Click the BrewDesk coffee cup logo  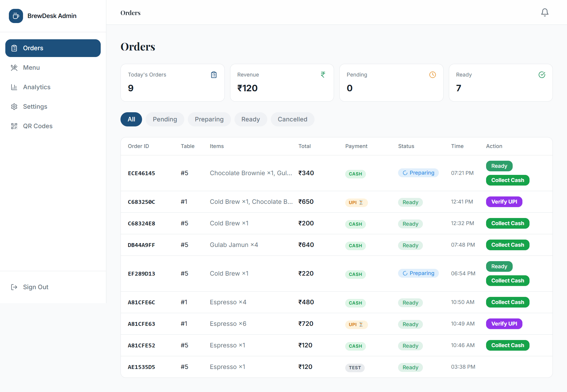click(x=16, y=16)
